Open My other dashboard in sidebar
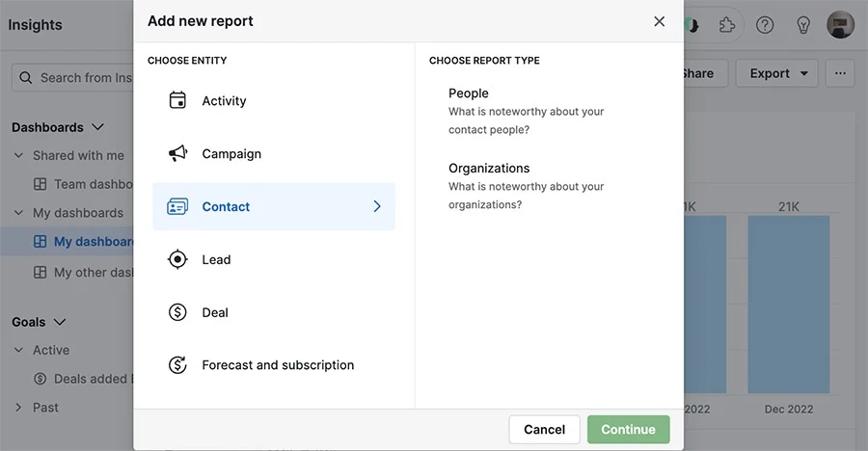The width and height of the screenshot is (868, 451). tap(83, 273)
